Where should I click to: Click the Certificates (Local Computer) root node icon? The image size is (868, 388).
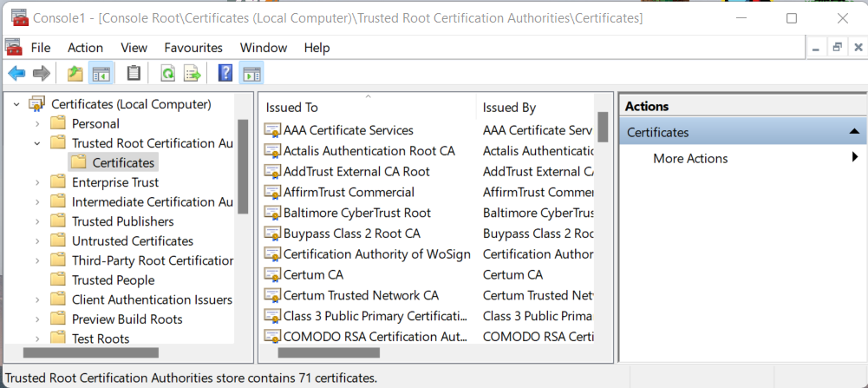[x=37, y=103]
